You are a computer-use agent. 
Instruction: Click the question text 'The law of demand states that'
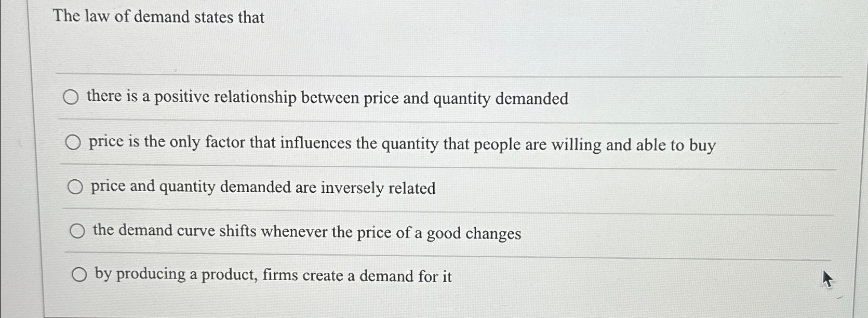click(159, 17)
